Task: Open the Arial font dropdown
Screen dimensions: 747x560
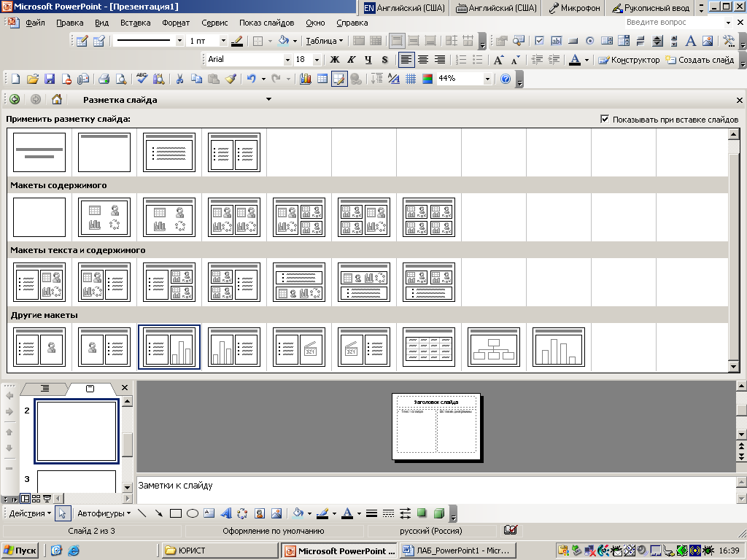Action: point(287,60)
